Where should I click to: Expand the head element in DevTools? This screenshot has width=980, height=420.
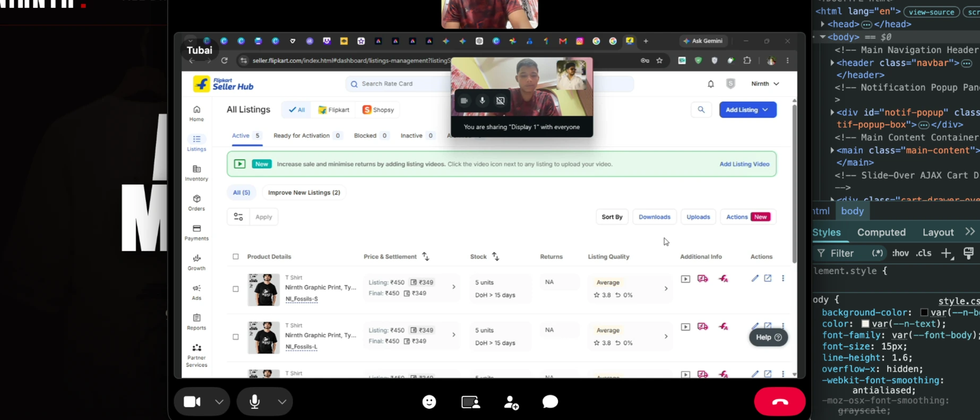point(822,24)
